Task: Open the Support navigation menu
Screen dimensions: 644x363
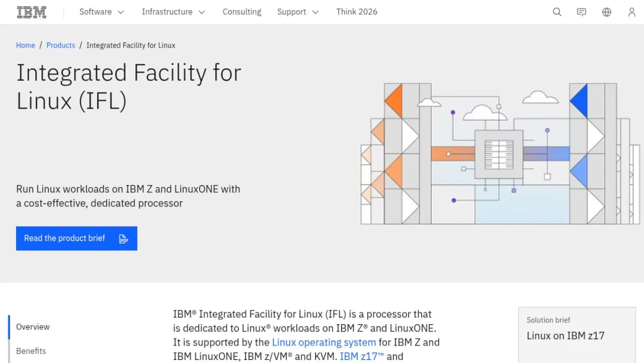Action: click(298, 12)
